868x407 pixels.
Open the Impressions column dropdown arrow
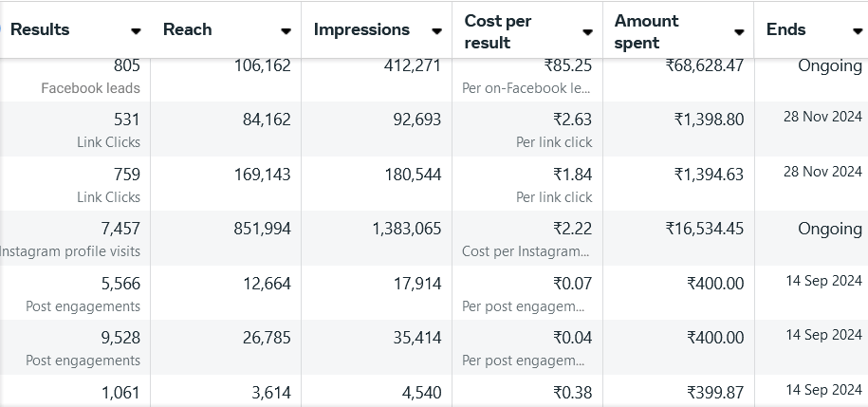pyautogui.click(x=436, y=31)
